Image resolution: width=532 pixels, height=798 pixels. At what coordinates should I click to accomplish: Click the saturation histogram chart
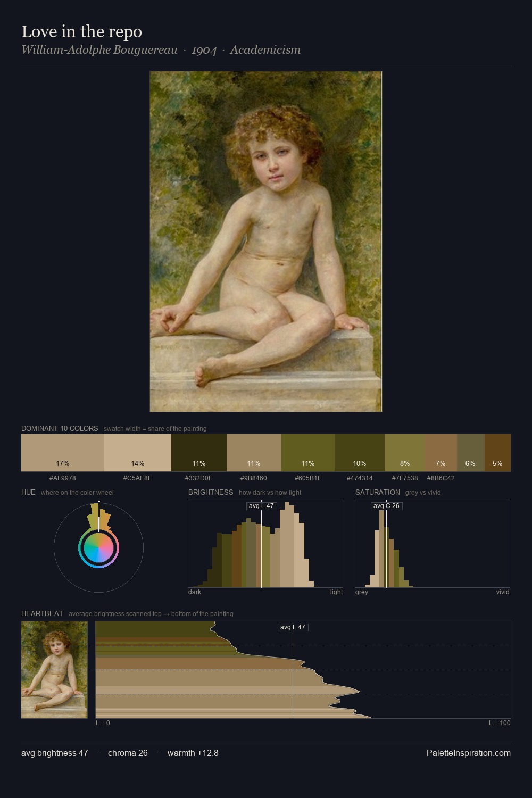(x=433, y=544)
